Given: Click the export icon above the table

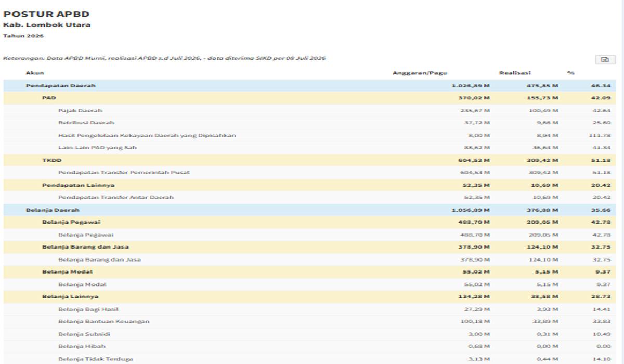Looking at the screenshot, I should point(605,60).
